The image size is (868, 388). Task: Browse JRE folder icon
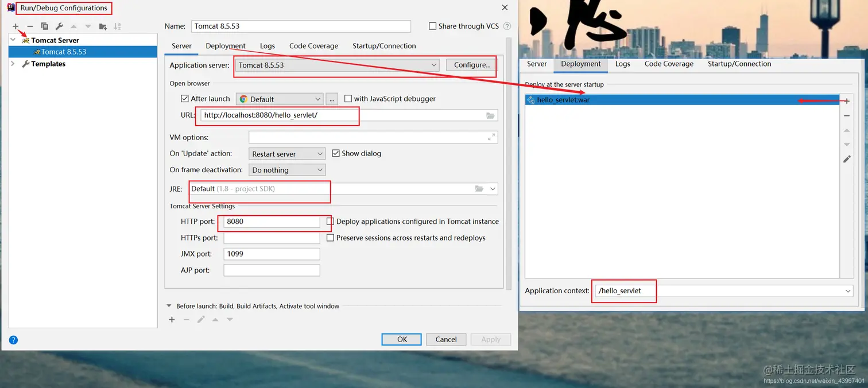(479, 189)
